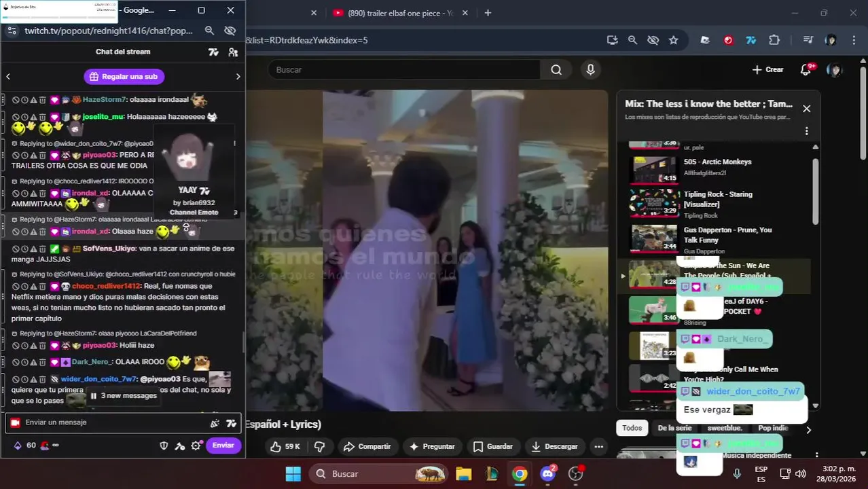868x489 pixels.
Task: Open 7TV emote menu in chat header
Action: [x=213, y=52]
